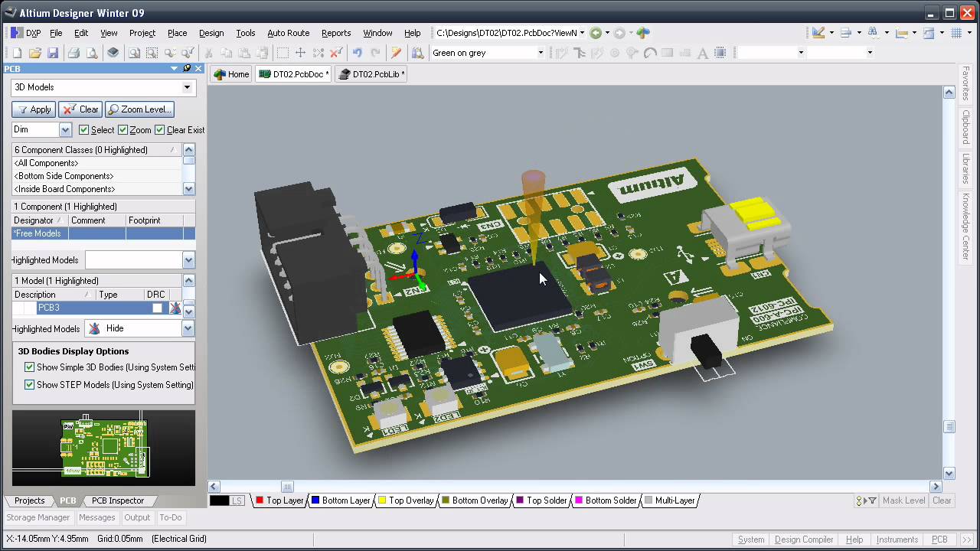980x551 pixels.
Task: Switch to the DT02.PcbLib tab
Action: click(x=371, y=73)
